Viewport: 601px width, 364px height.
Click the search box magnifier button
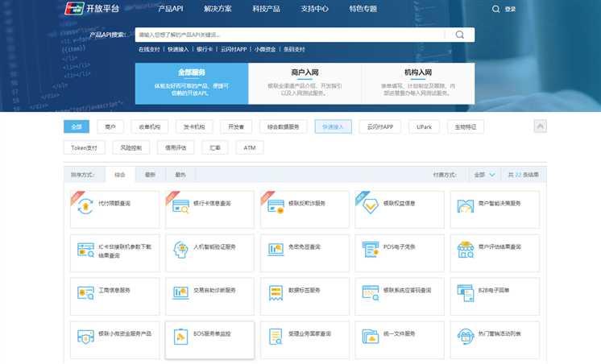click(459, 35)
